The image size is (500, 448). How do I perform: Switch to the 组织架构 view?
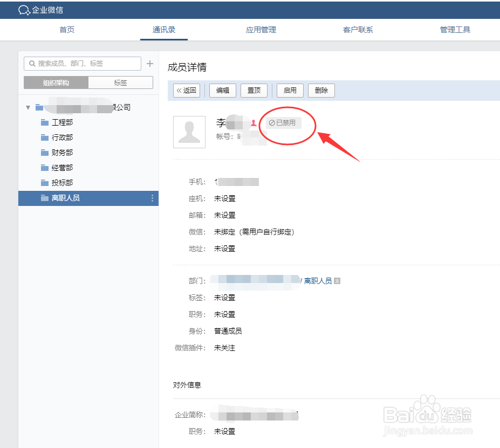click(56, 82)
